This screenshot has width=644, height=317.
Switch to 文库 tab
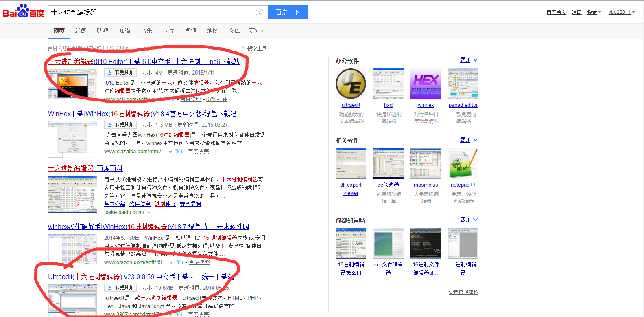pyautogui.click(x=234, y=31)
